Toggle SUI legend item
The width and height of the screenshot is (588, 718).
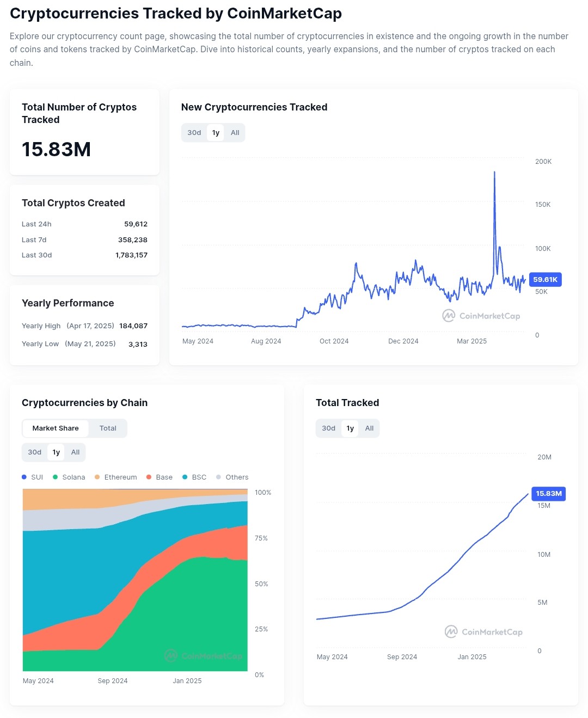point(32,477)
